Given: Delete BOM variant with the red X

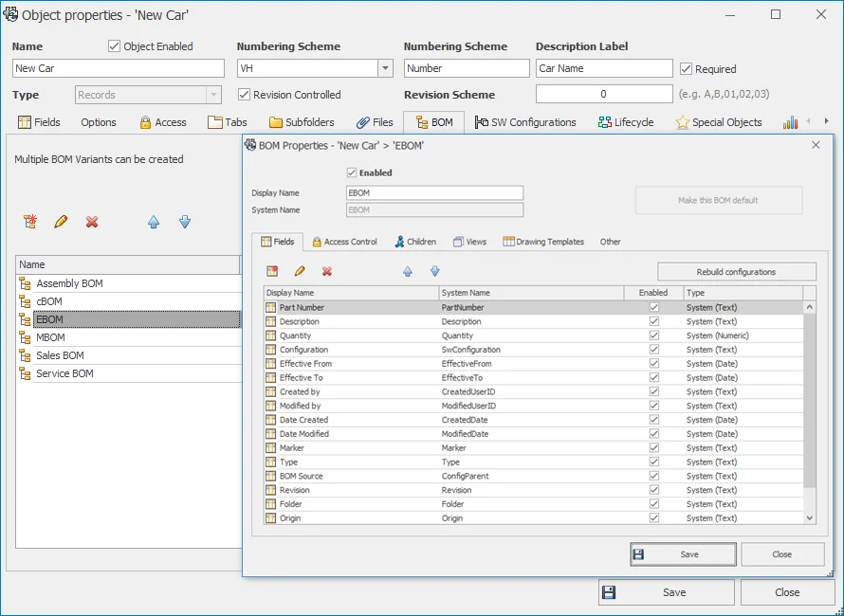Looking at the screenshot, I should tap(92, 222).
